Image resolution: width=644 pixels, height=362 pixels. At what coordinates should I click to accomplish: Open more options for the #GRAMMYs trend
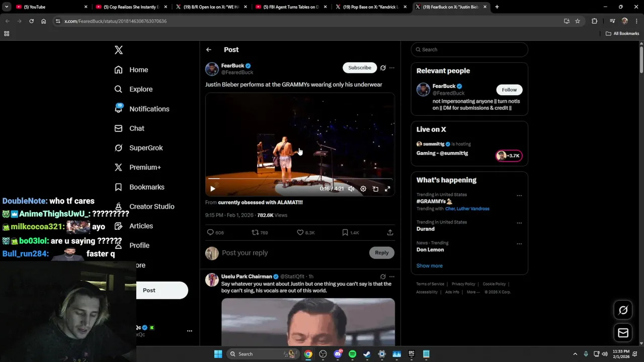pos(519,196)
